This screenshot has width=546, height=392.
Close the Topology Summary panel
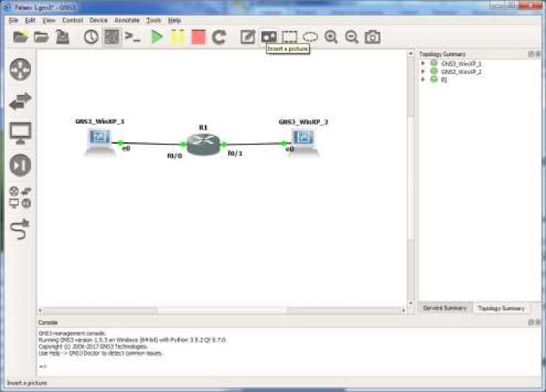538,54
